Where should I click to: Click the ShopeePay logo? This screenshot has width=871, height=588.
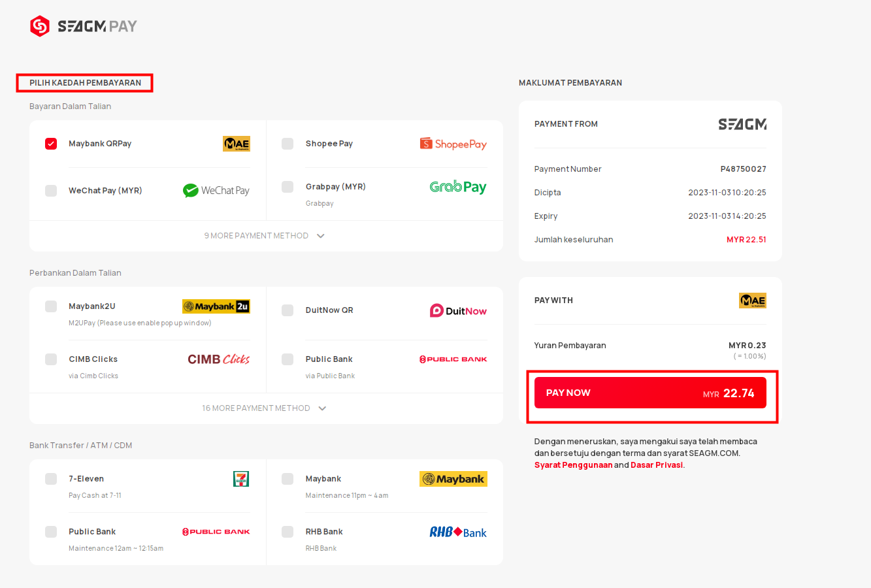click(453, 144)
